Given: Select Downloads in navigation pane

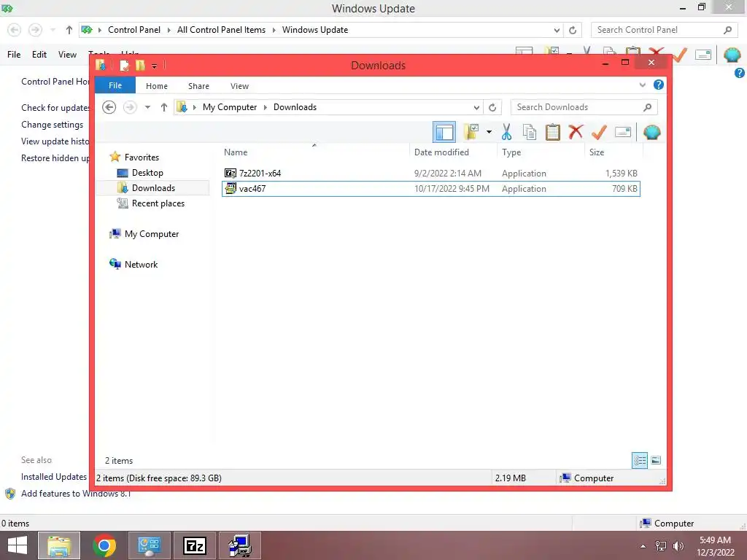Looking at the screenshot, I should point(153,187).
